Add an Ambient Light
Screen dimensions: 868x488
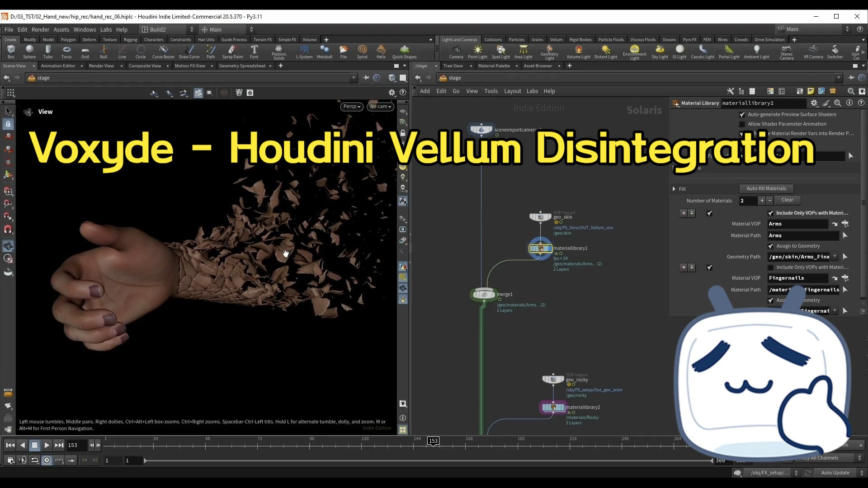pos(757,52)
